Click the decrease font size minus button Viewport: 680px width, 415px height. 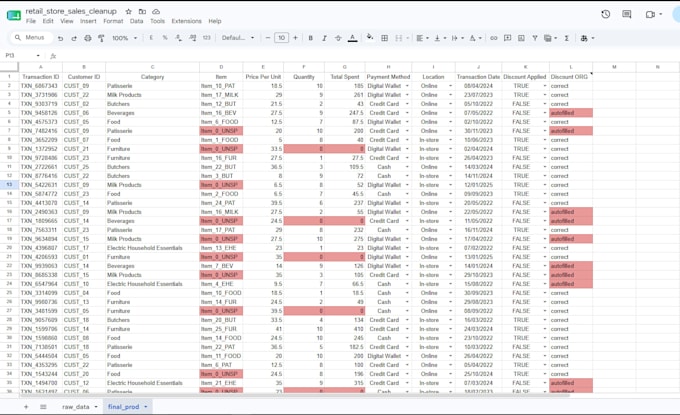click(x=268, y=38)
